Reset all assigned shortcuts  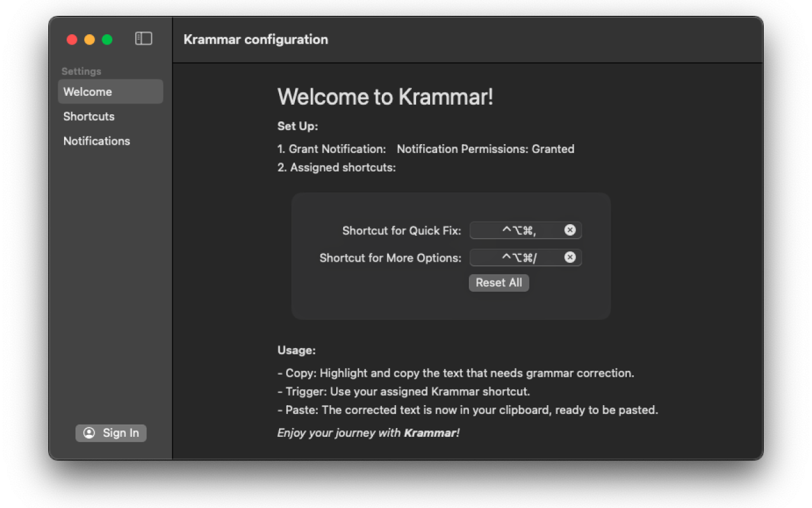pyautogui.click(x=499, y=283)
